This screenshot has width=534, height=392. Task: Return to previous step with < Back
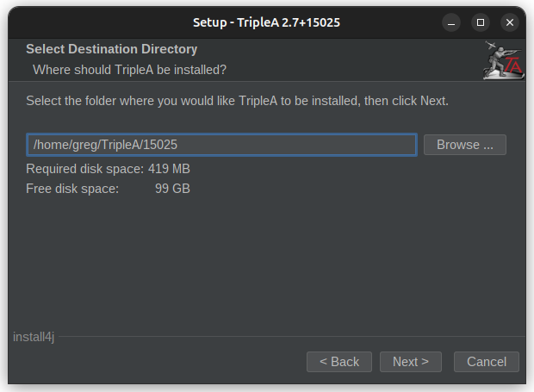point(339,362)
